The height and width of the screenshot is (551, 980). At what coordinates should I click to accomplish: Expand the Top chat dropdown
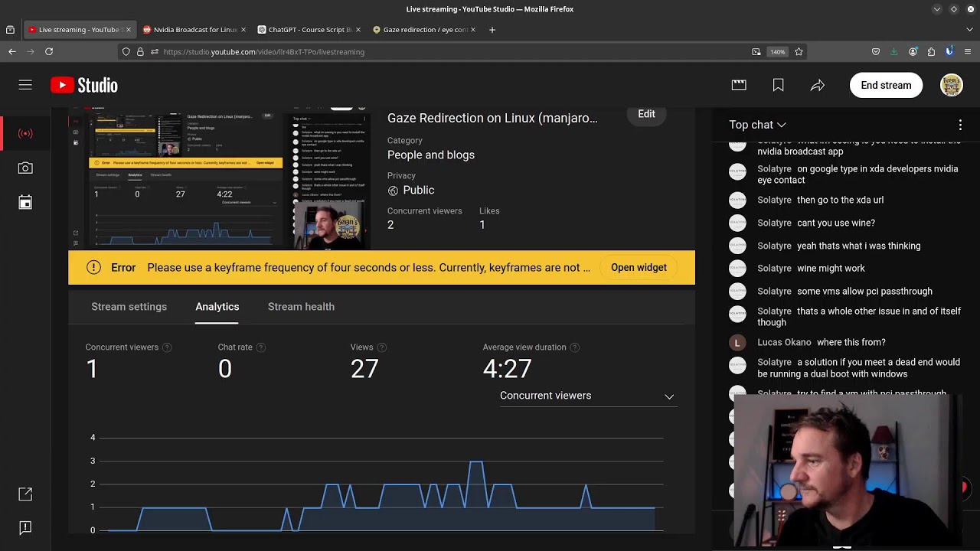[x=758, y=125]
